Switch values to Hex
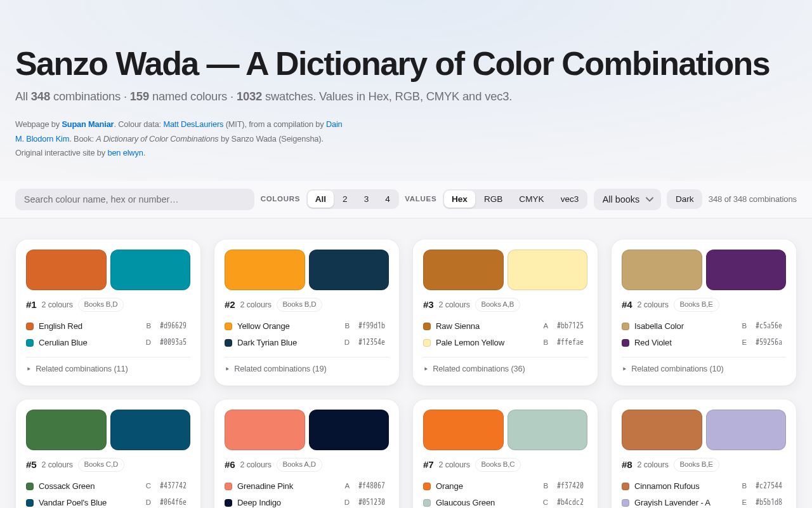The width and height of the screenshot is (812, 508). tap(459, 199)
